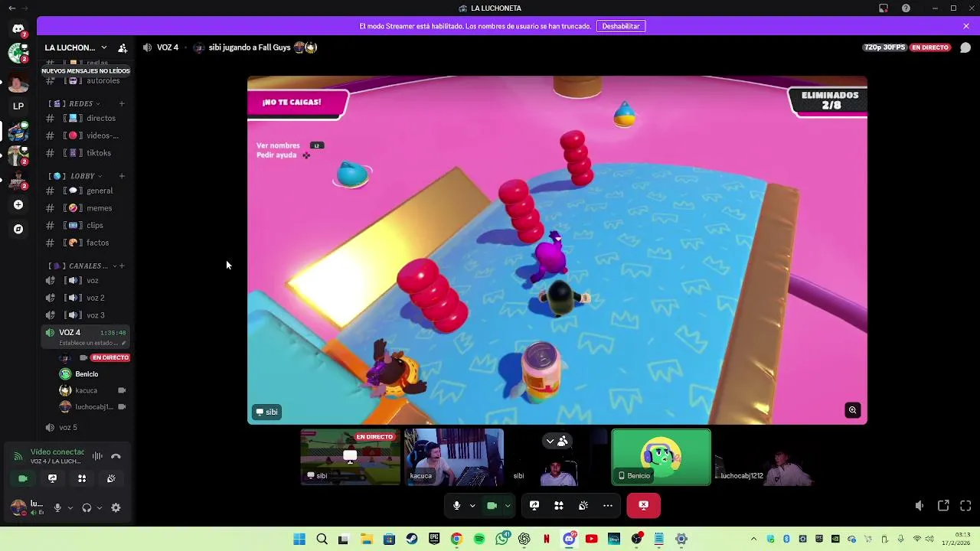This screenshot has width=980, height=551.
Task: Turn off camera in the call bar
Action: (x=492, y=505)
